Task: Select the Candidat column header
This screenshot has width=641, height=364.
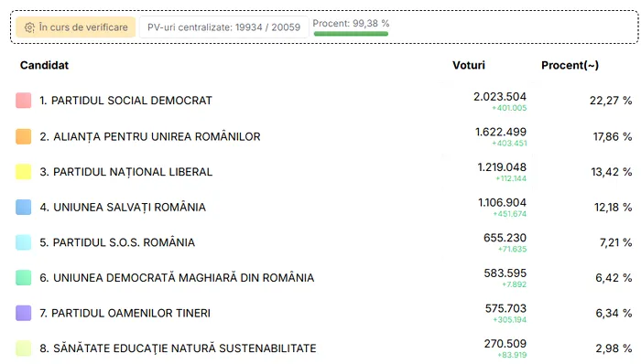Action: tap(44, 65)
